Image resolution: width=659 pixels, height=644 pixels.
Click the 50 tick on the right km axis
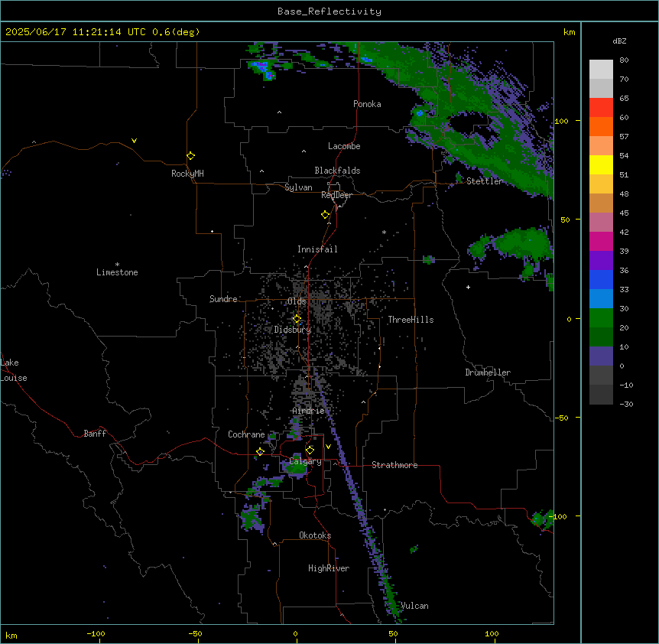[x=565, y=220]
